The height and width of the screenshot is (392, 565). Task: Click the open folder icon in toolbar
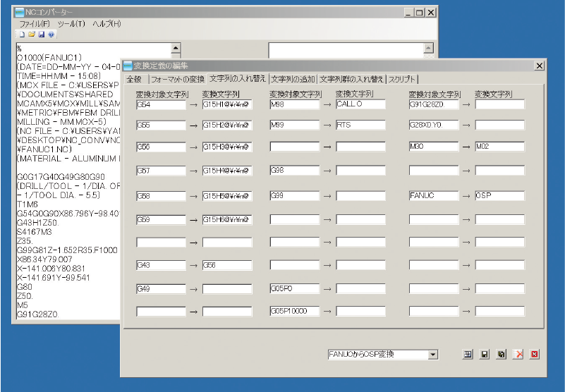(32, 34)
